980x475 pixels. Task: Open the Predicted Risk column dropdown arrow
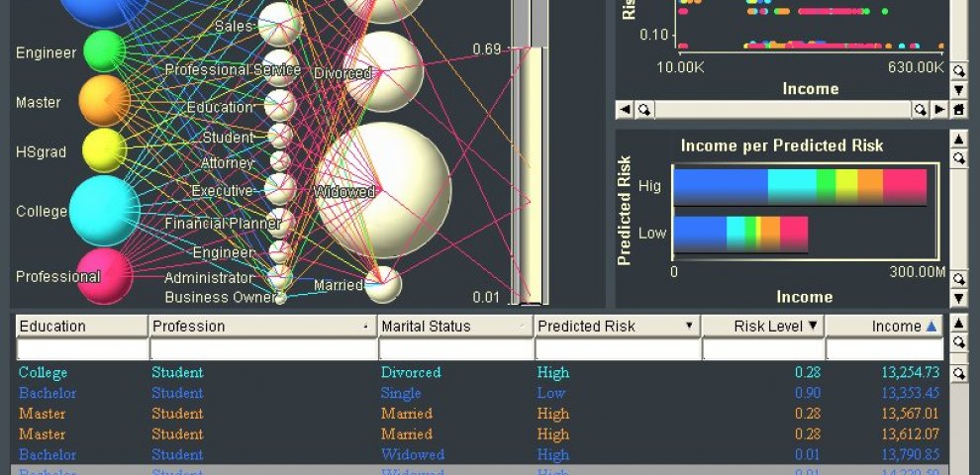(689, 326)
